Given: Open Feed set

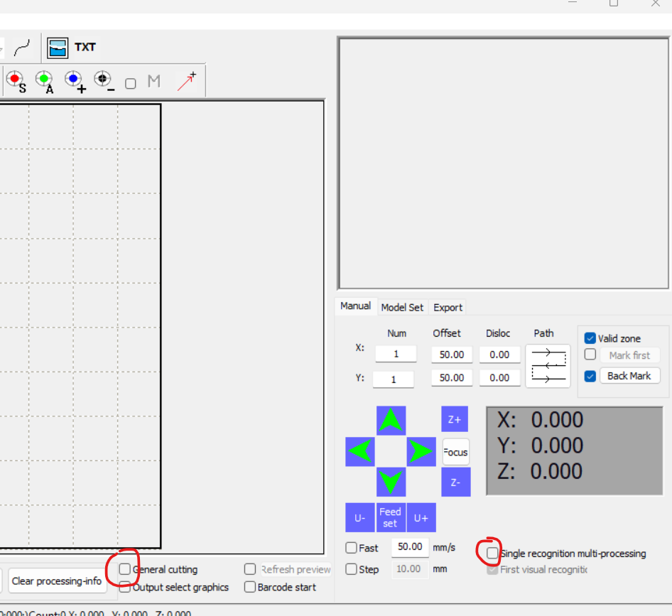Looking at the screenshot, I should 391,517.
